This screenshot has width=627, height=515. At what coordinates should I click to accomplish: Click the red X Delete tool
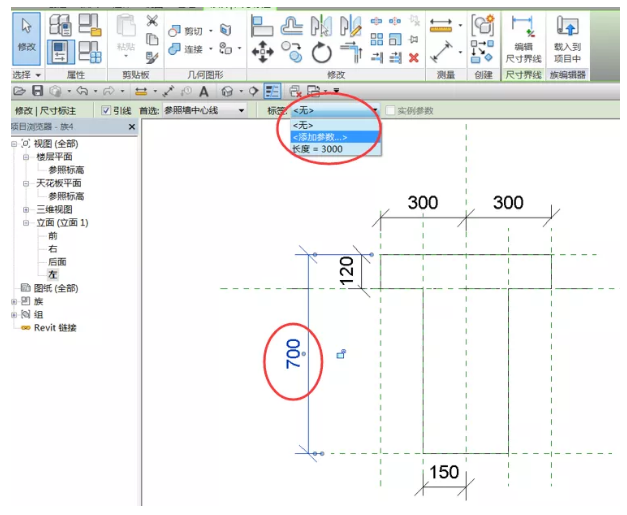click(x=413, y=58)
